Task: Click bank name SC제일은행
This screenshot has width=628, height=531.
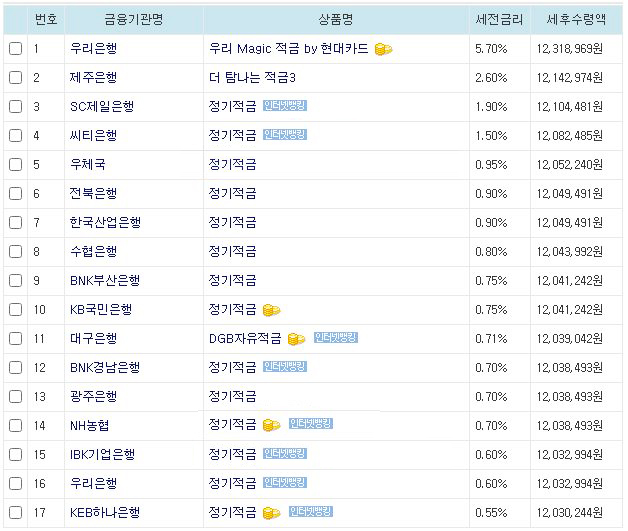Action: [x=102, y=107]
